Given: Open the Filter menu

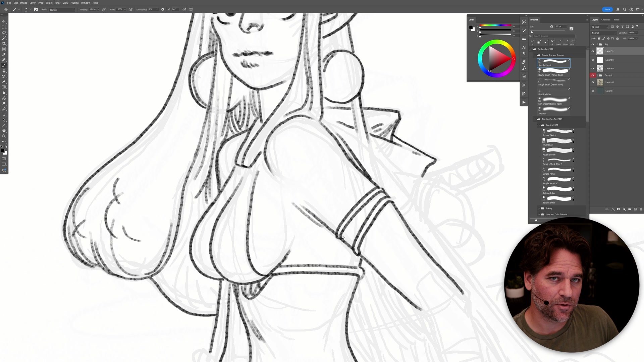Looking at the screenshot, I should click(57, 3).
